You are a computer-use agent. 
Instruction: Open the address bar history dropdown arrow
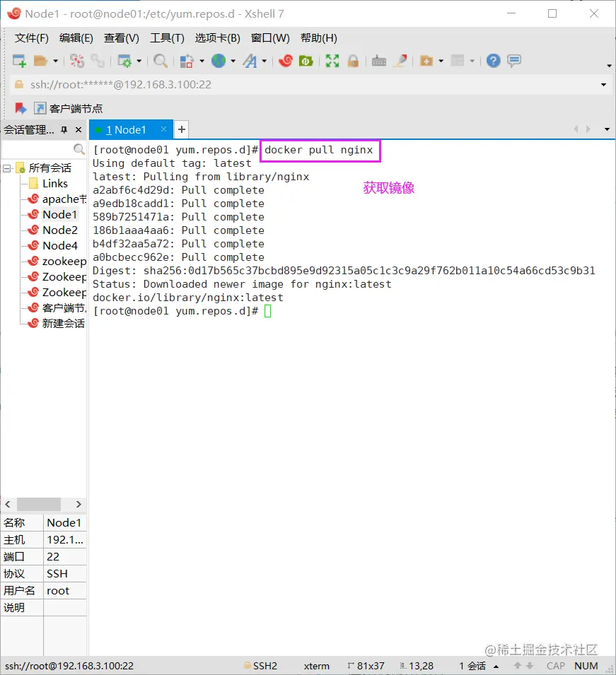coord(603,85)
